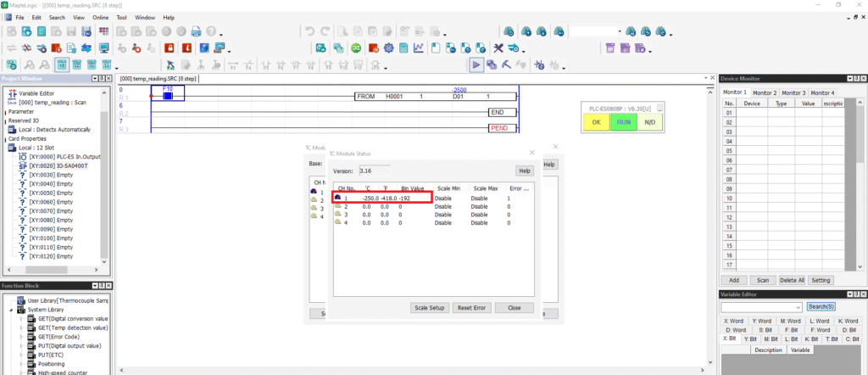
Task: Click the Search(S) button
Action: coord(821,307)
